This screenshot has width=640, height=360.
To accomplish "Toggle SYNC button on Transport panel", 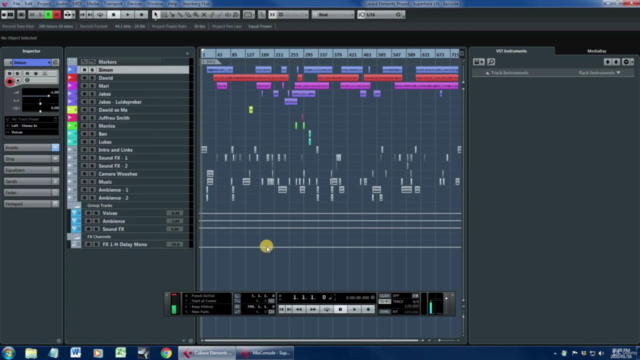I will click(x=384, y=311).
